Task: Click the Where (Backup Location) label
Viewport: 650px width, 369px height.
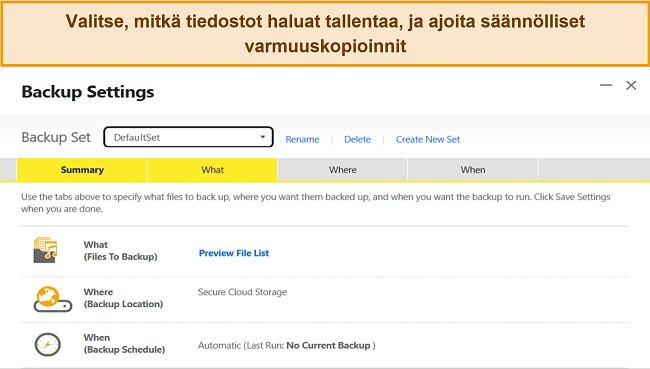Action: [x=123, y=298]
